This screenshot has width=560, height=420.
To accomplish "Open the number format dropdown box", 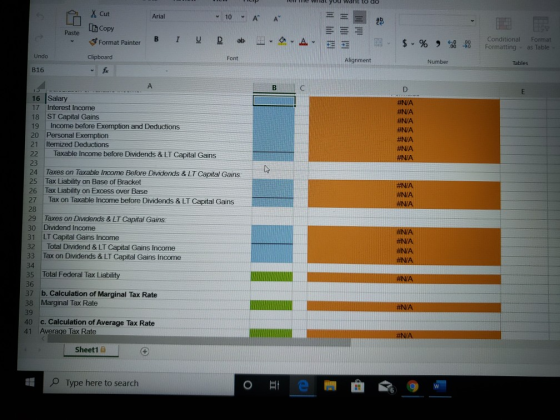I will (438, 21).
